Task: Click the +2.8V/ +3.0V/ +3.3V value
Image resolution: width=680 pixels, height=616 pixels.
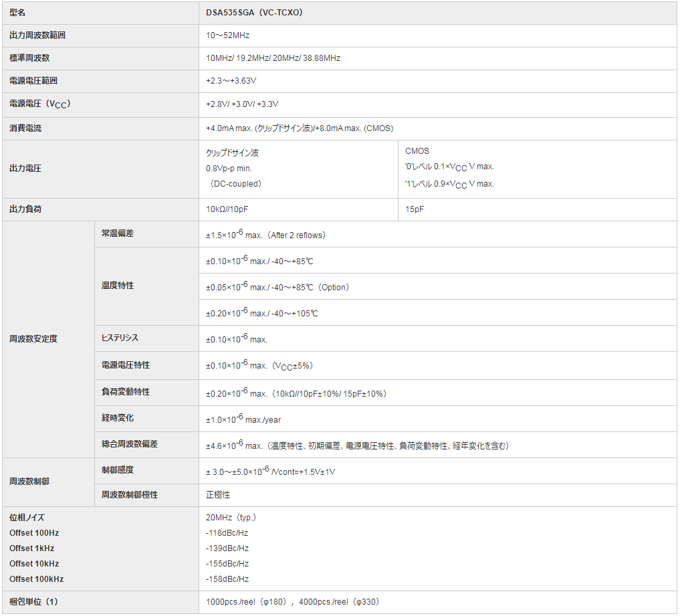Action: coord(242,104)
